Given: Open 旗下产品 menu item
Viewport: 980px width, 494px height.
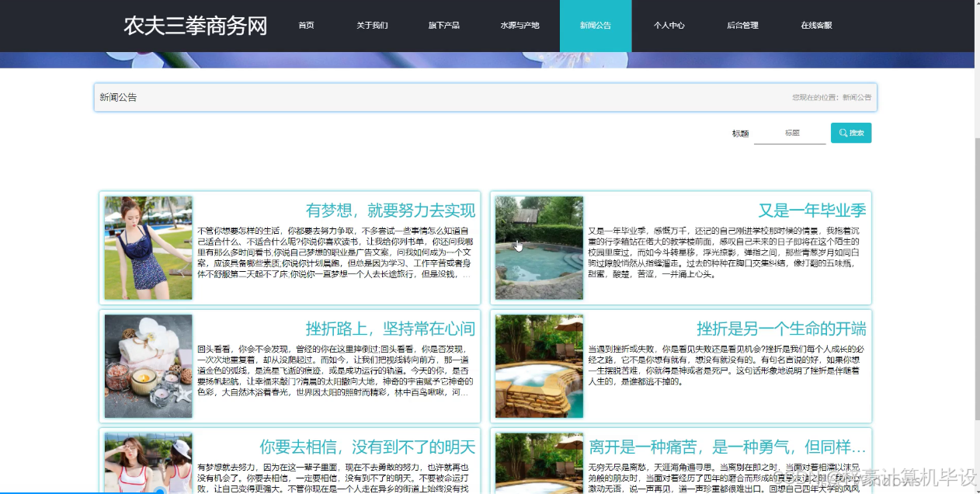Looking at the screenshot, I should click(443, 25).
